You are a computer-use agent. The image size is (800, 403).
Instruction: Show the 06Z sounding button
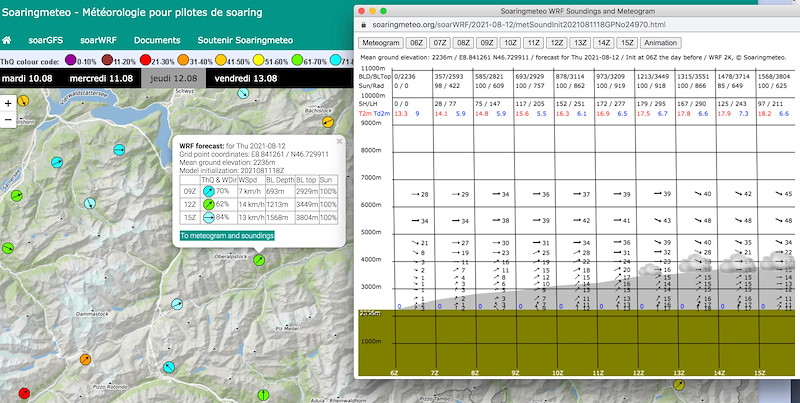416,43
